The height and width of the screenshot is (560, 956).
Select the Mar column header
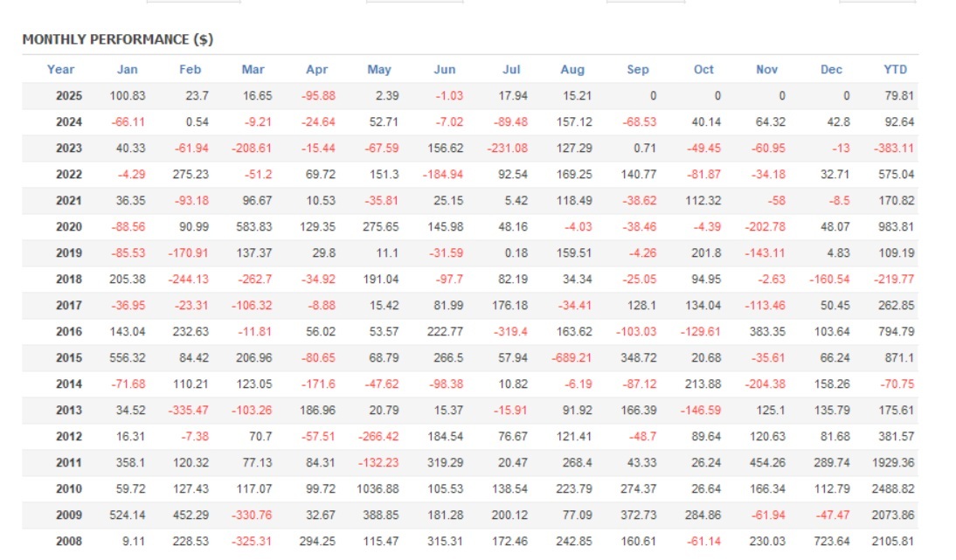(x=253, y=70)
